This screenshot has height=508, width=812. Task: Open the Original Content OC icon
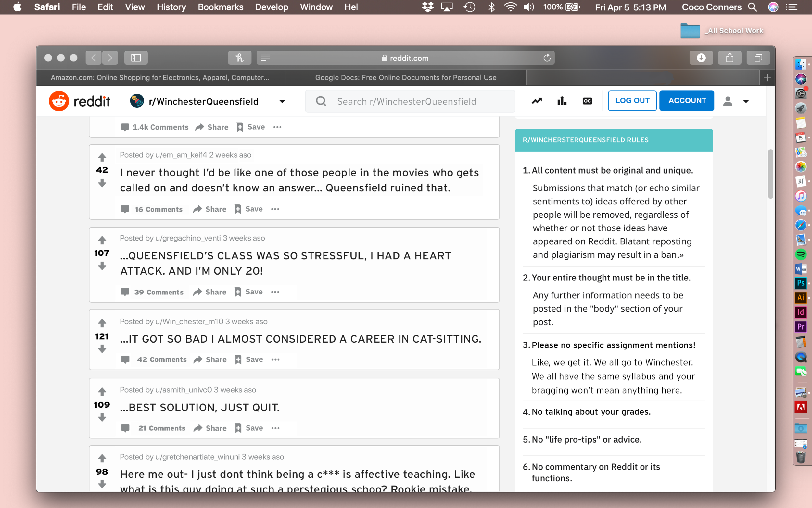(587, 101)
